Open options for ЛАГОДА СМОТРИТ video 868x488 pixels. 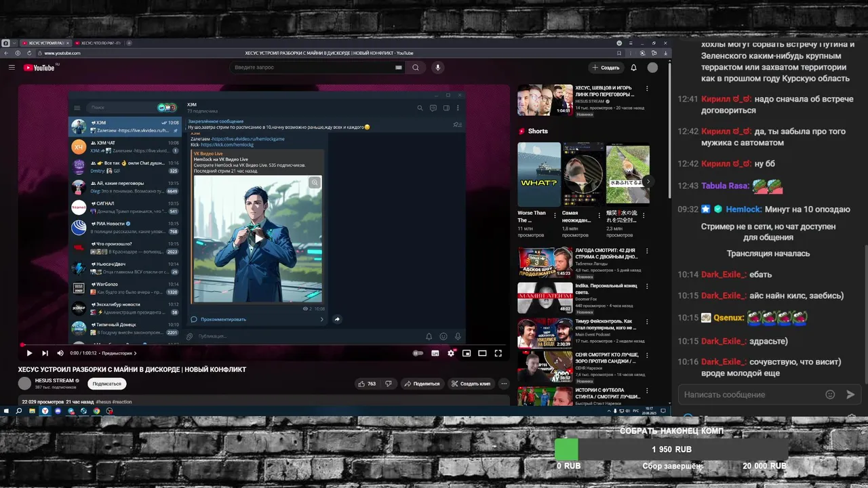647,251
